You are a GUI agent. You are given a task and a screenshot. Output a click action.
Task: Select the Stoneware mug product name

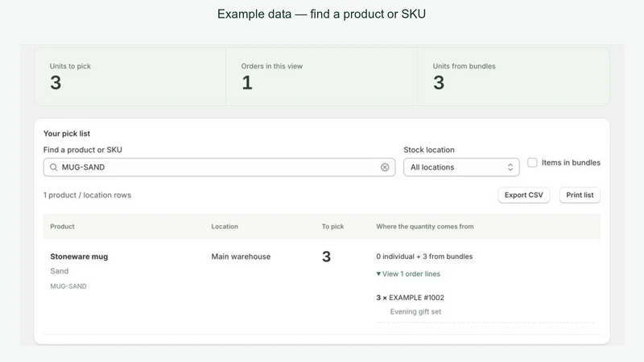click(79, 257)
